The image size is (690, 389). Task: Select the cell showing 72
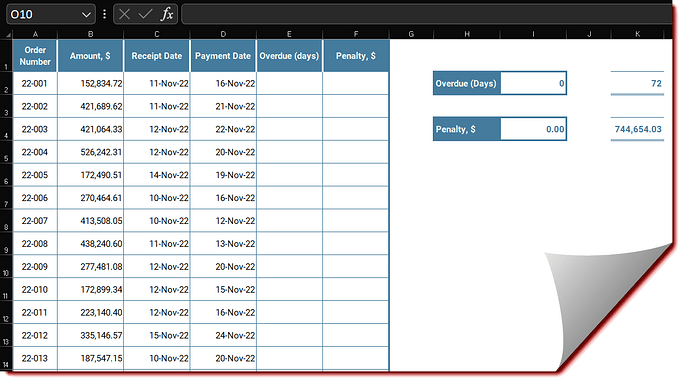pyautogui.click(x=637, y=83)
